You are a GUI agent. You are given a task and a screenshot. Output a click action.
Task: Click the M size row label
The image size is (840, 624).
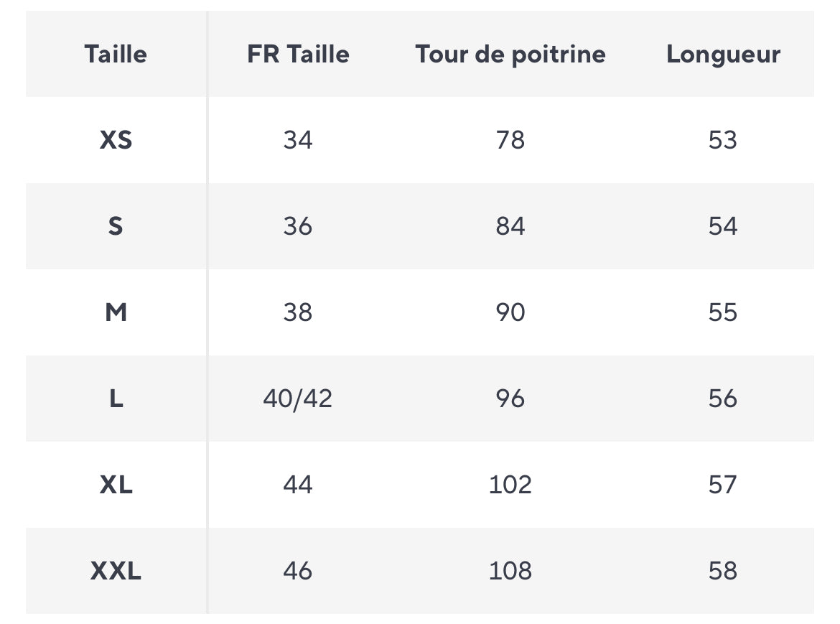click(116, 312)
